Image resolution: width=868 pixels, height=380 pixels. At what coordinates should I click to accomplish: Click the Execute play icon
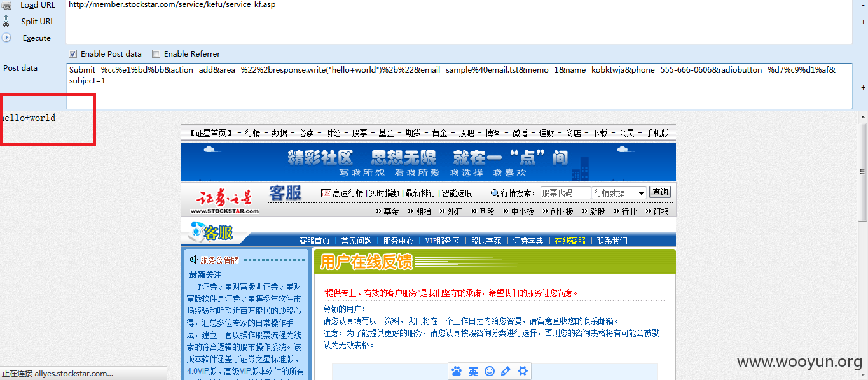click(6, 38)
